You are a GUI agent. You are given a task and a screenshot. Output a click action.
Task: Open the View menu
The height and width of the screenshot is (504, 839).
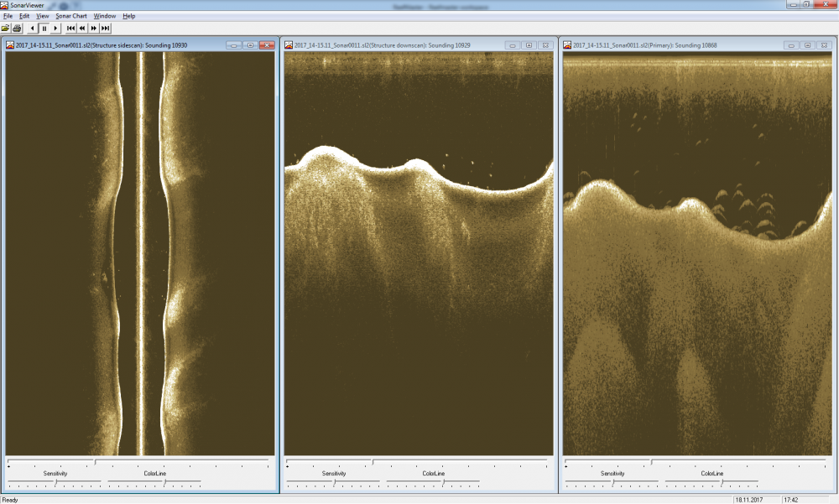point(42,16)
